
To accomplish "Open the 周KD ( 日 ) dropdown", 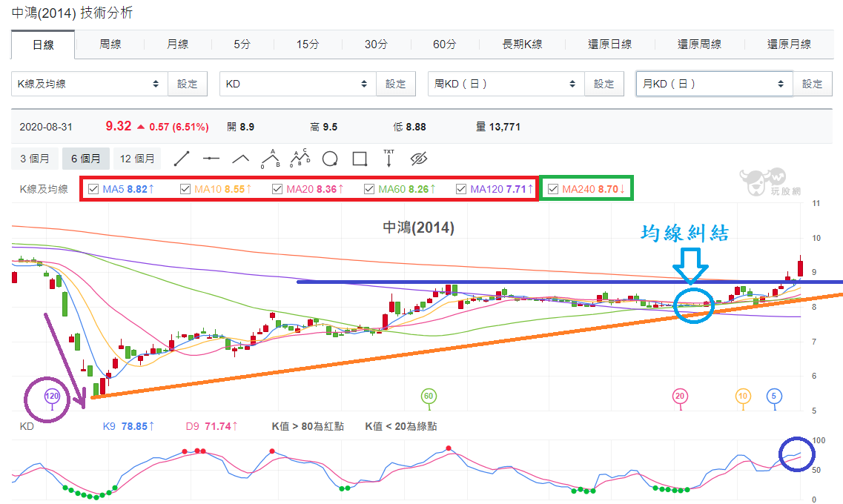I will [506, 84].
